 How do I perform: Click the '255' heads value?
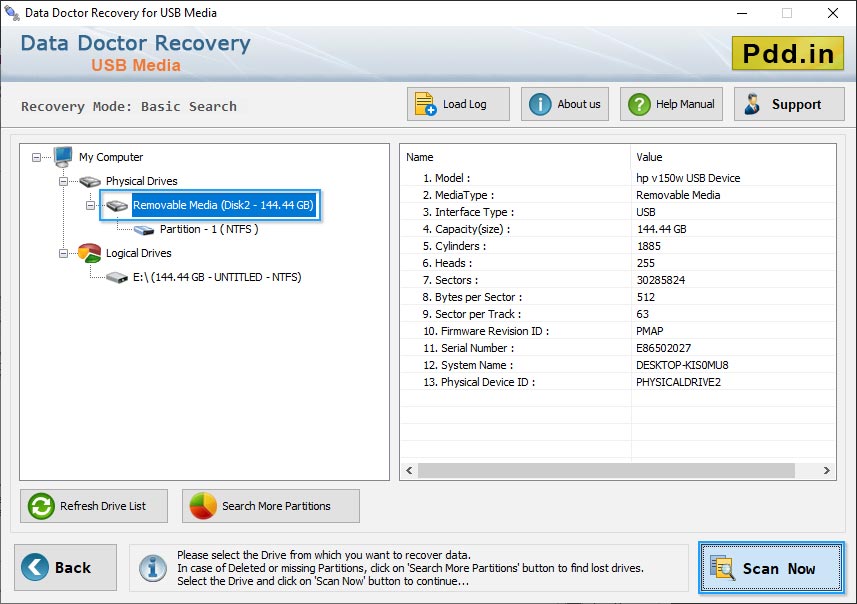point(645,263)
